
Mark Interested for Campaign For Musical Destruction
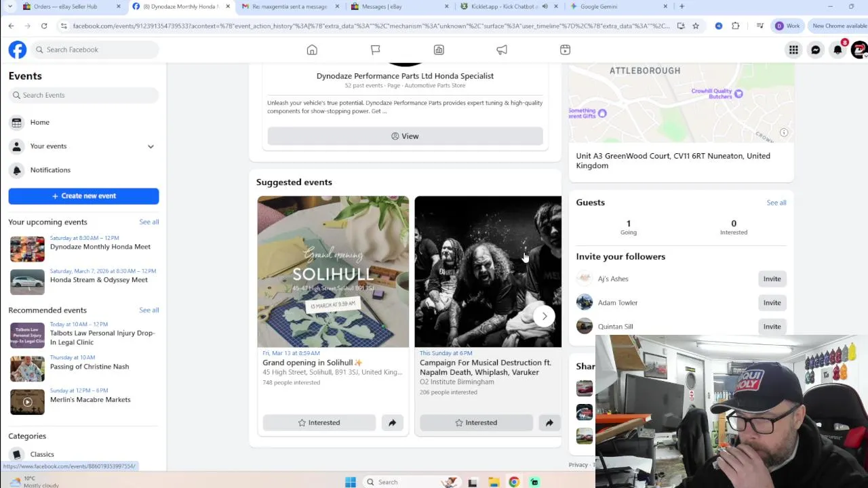coord(476,422)
